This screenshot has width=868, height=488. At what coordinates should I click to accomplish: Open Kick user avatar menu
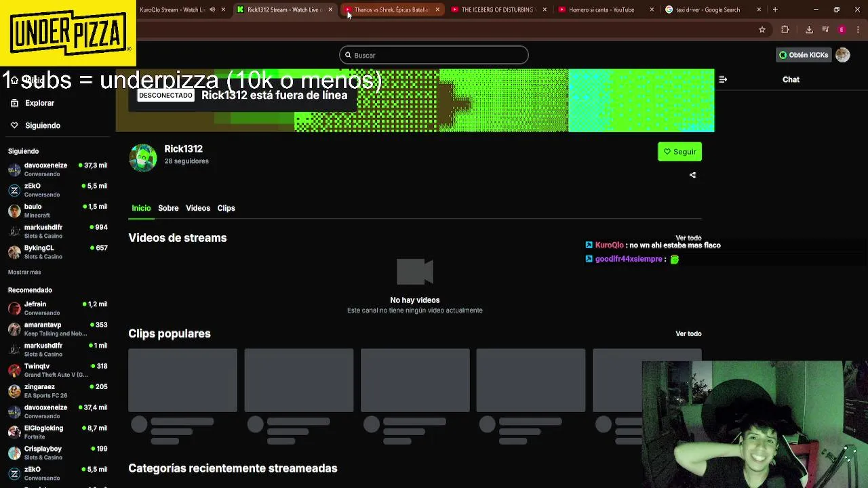[842, 55]
